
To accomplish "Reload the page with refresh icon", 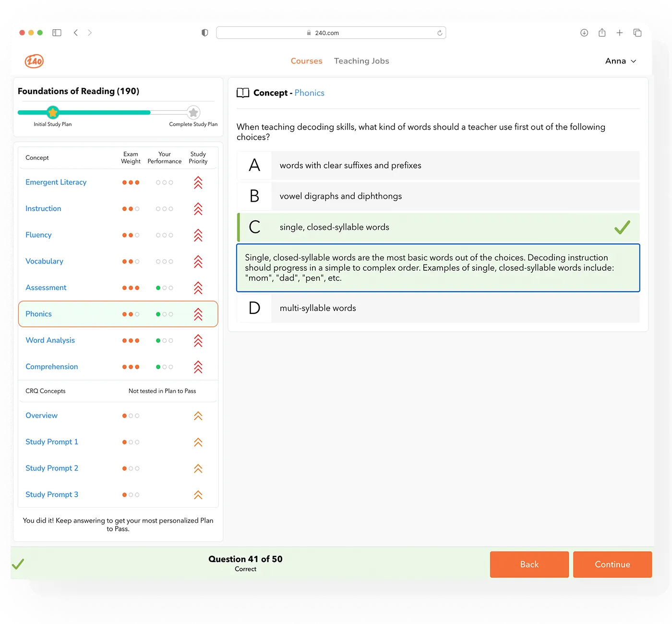I will pyautogui.click(x=439, y=33).
